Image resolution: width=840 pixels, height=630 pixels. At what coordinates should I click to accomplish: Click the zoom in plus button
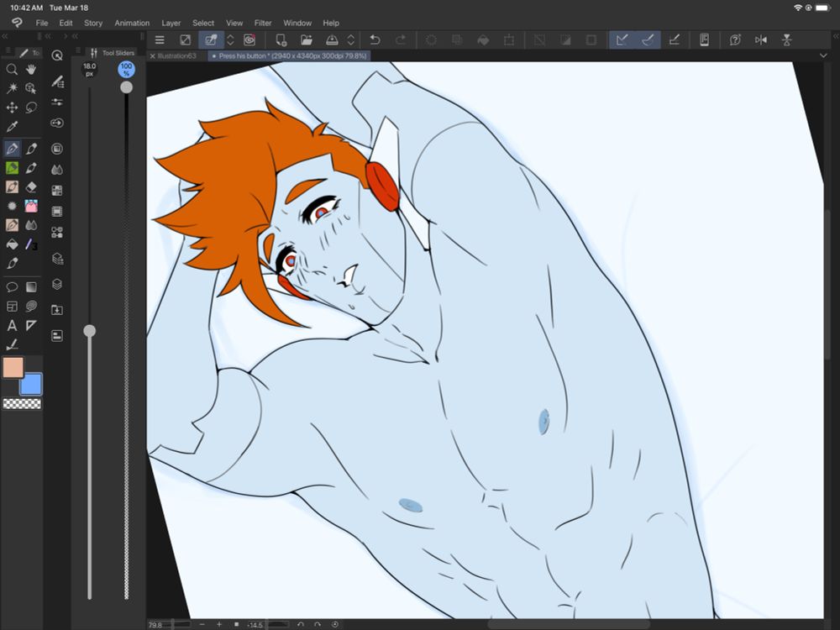[219, 625]
